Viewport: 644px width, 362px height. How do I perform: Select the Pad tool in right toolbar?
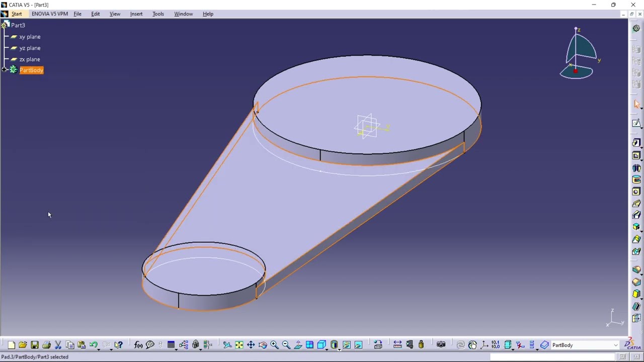coord(636,143)
